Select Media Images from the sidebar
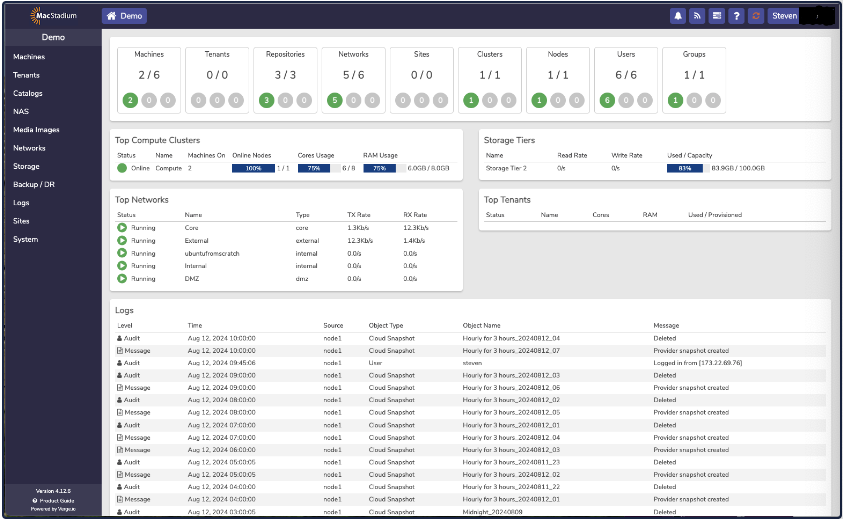This screenshot has height=519, width=843. click(36, 130)
